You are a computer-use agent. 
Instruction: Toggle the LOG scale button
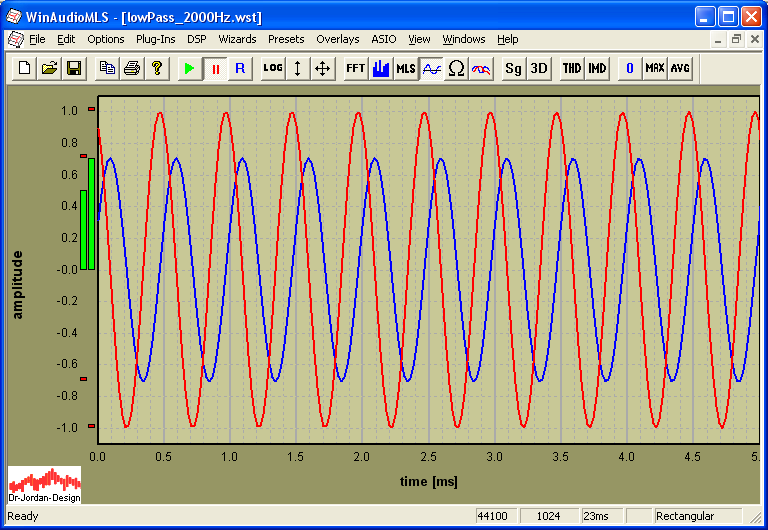pos(272,68)
